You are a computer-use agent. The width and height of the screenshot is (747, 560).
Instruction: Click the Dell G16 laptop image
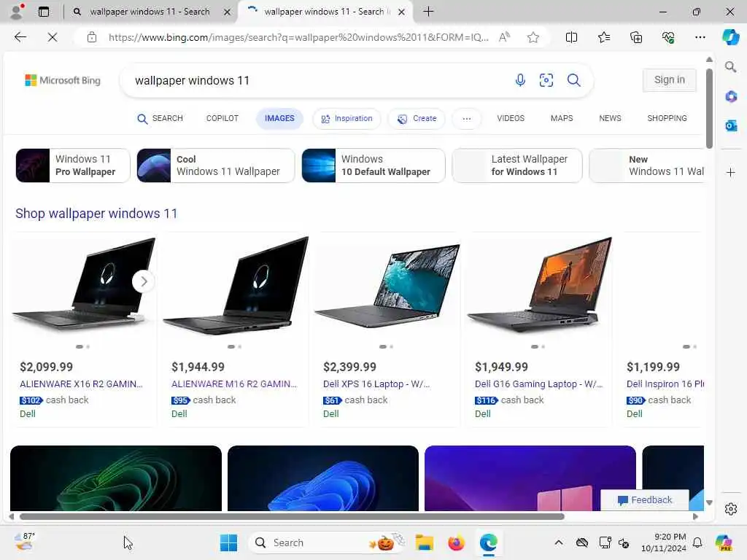pyautogui.click(x=539, y=285)
